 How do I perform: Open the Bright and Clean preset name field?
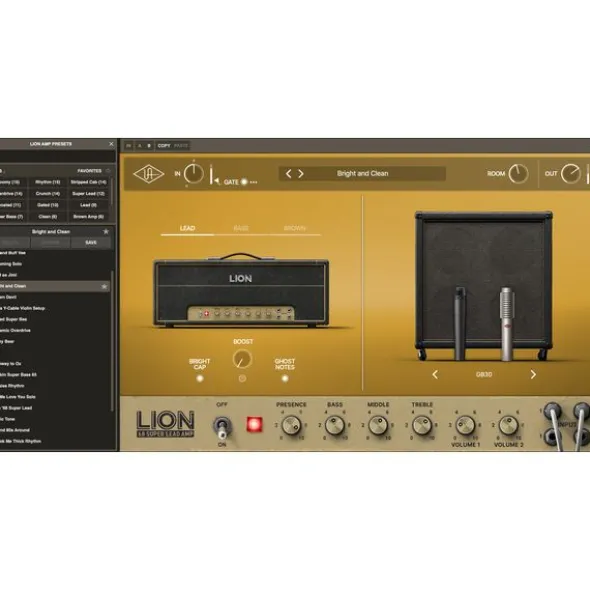362,174
